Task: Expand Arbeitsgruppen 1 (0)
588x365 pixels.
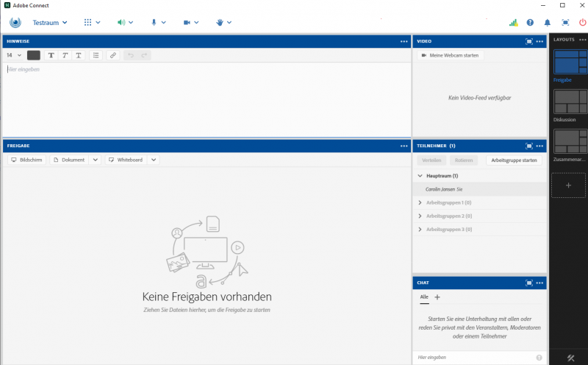Action: point(420,203)
